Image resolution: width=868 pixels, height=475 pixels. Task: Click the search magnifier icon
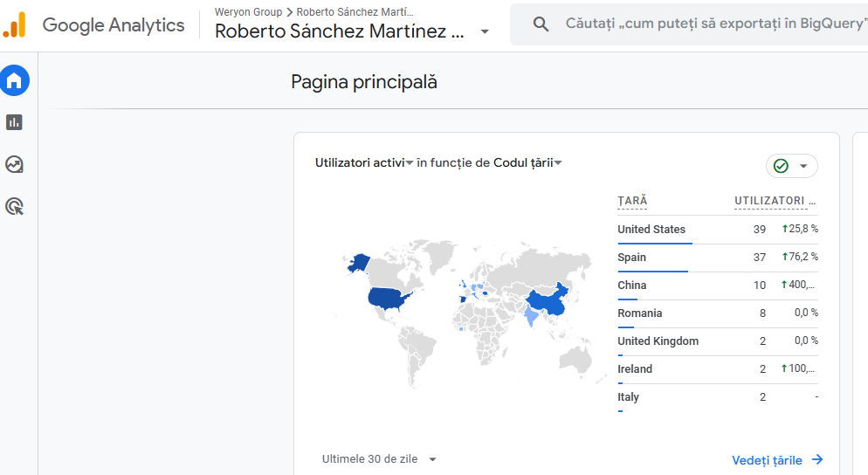pos(541,24)
